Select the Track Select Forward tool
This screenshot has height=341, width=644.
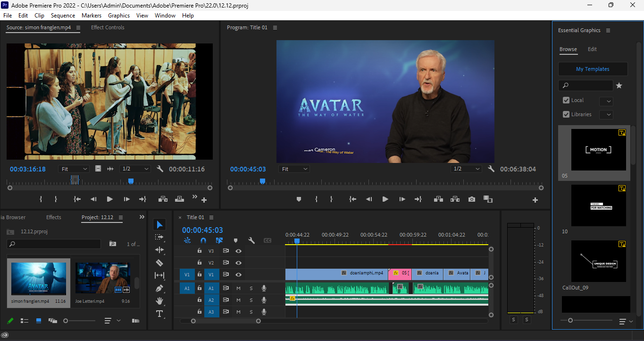pyautogui.click(x=159, y=237)
